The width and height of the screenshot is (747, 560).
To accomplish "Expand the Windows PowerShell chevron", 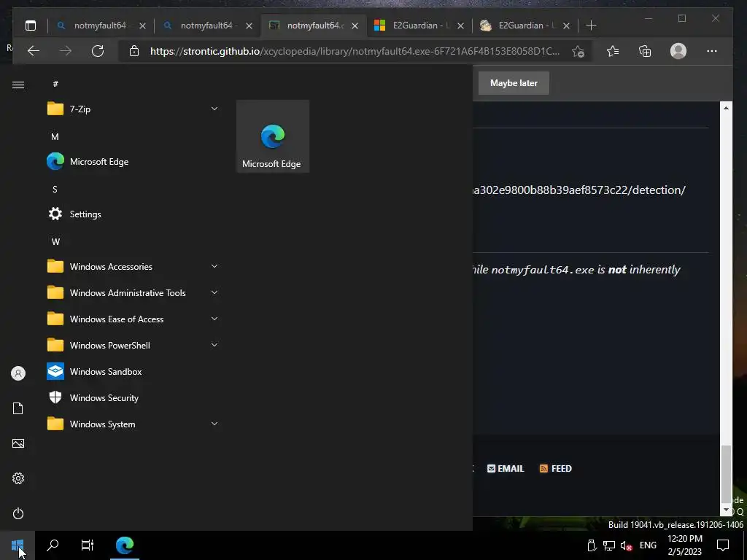I will click(x=214, y=345).
